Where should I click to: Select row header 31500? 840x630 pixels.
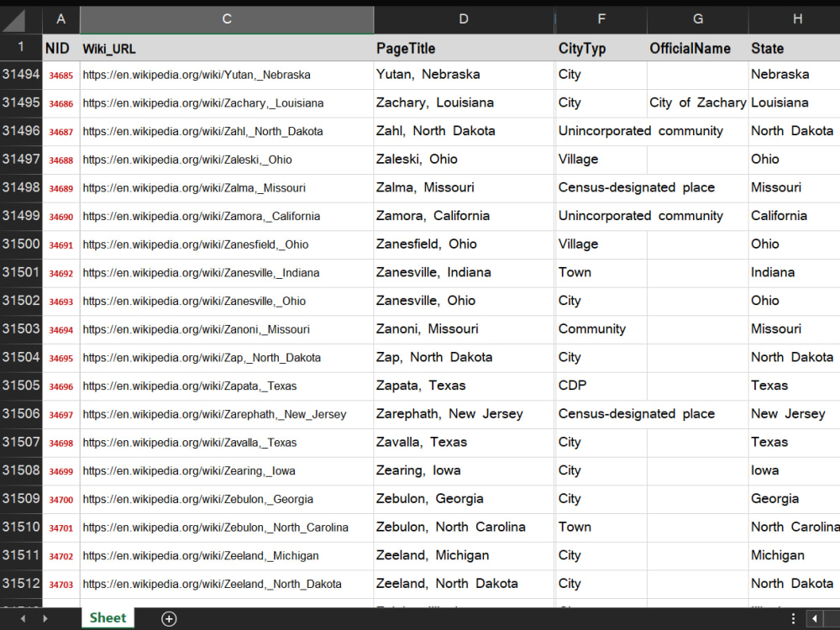pyautogui.click(x=21, y=244)
